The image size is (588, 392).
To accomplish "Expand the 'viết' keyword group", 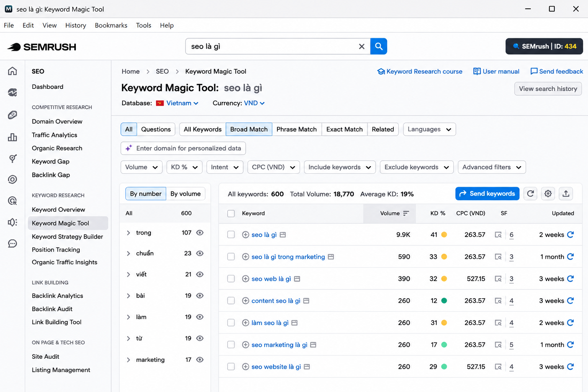I will coord(128,274).
